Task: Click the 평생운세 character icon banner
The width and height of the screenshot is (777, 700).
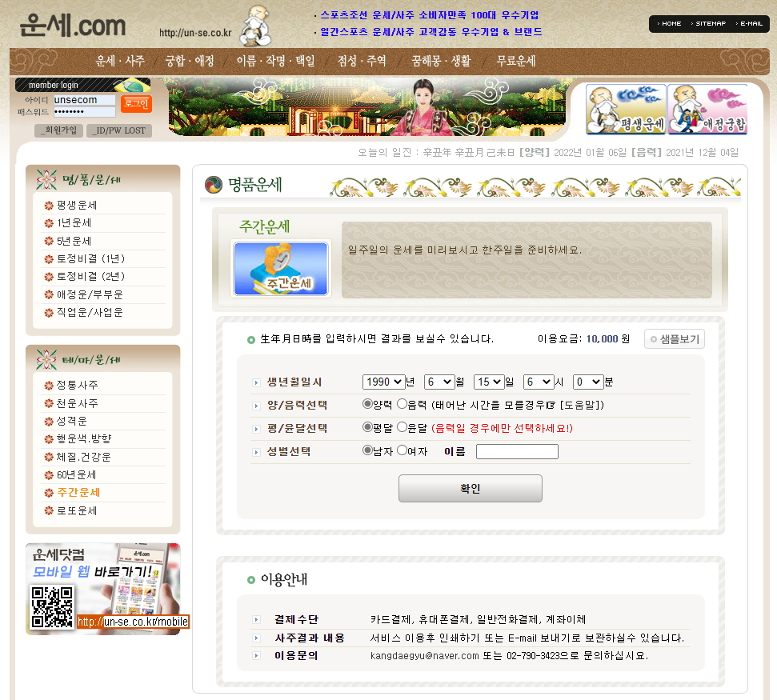Action: pos(626,110)
